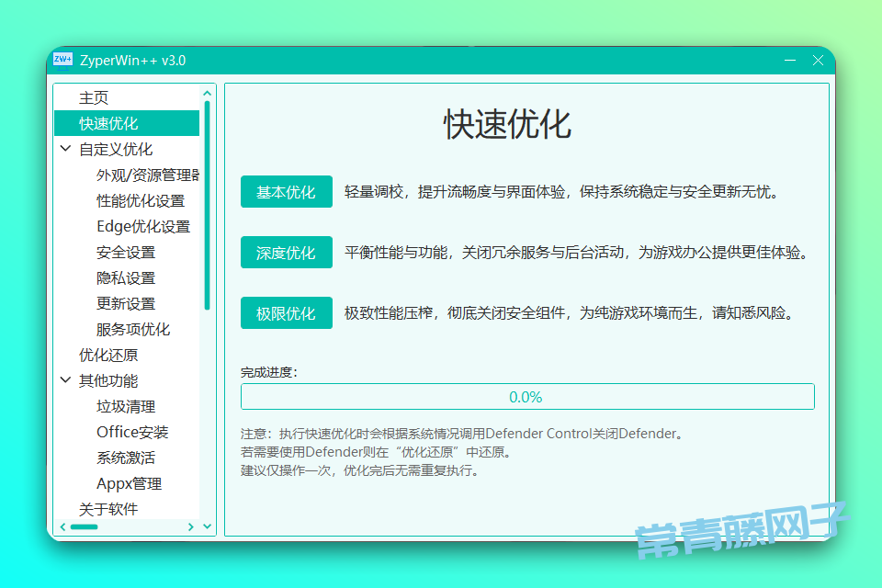This screenshot has width=882, height=588.
Task: Click the 快速优化 page heading
Action: click(507, 124)
